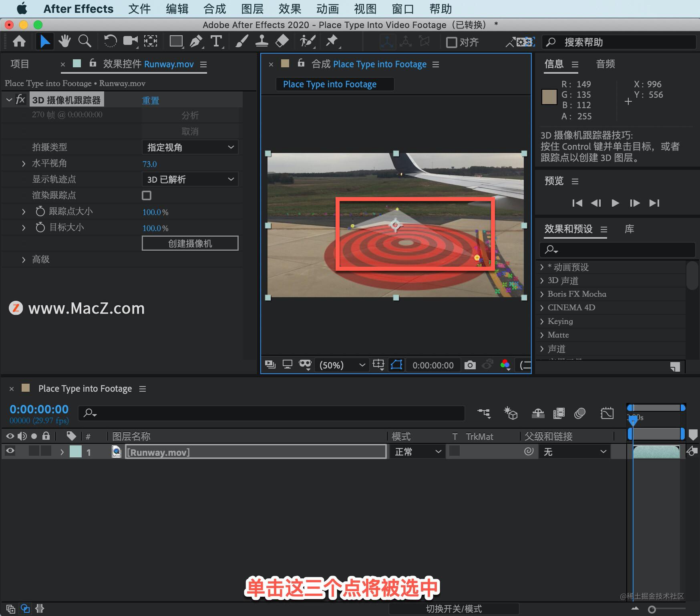Select the Eraser tool
The image size is (700, 616).
pos(282,41)
